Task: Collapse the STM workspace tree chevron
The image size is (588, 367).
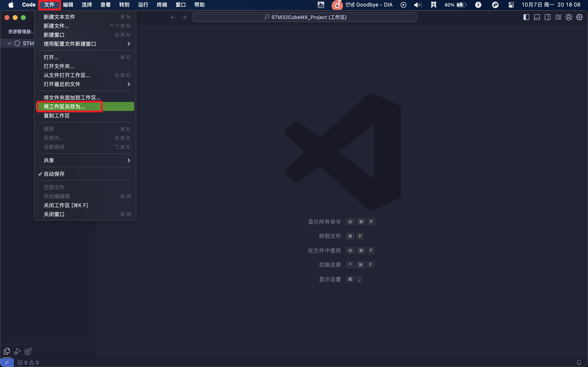Action: 9,43
